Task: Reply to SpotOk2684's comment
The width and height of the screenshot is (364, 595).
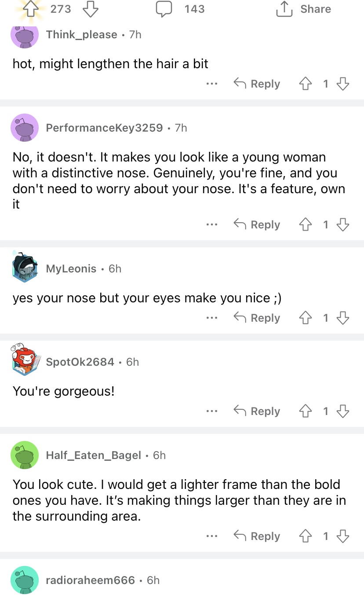Action: pyautogui.click(x=257, y=411)
